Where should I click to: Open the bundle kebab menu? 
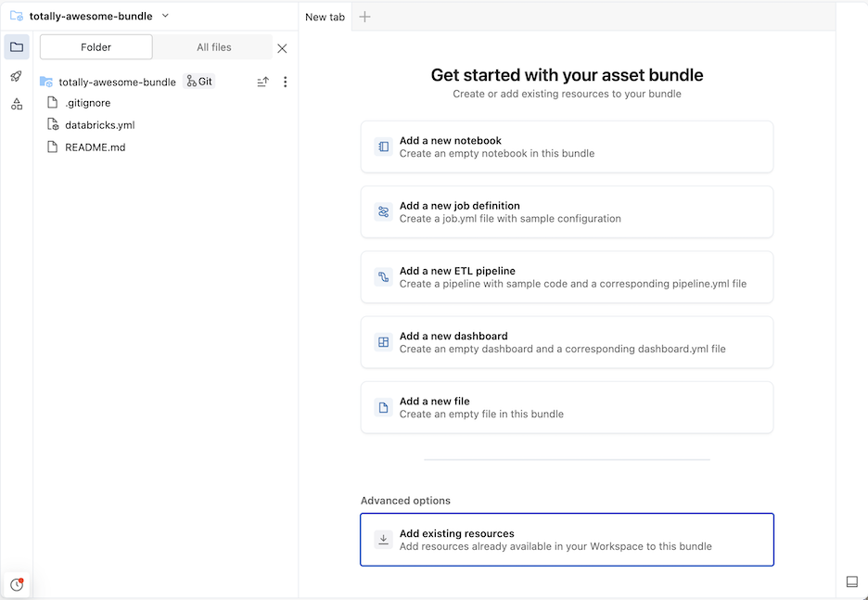coord(285,82)
